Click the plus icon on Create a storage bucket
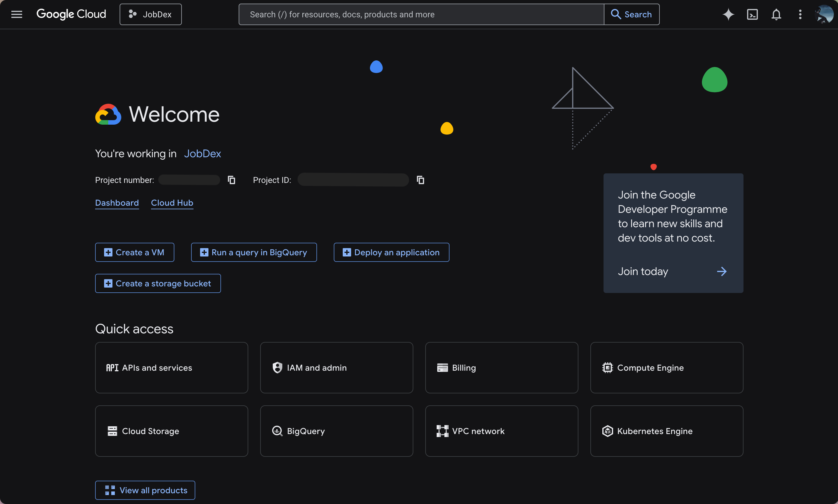Screen dimensions: 838x504 tap(108, 283)
